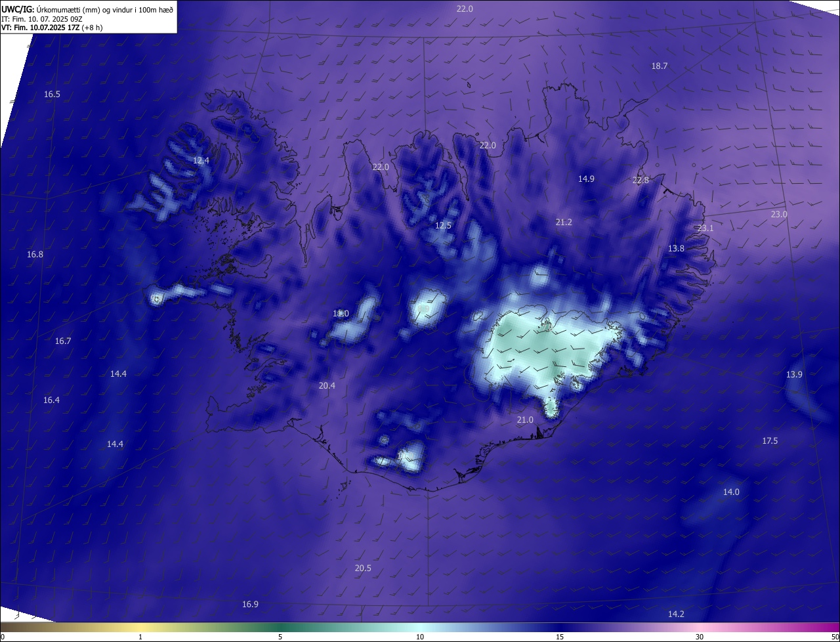The image size is (840, 642).
Task: Click the UWC/IG map title text
Action: coord(87,9)
